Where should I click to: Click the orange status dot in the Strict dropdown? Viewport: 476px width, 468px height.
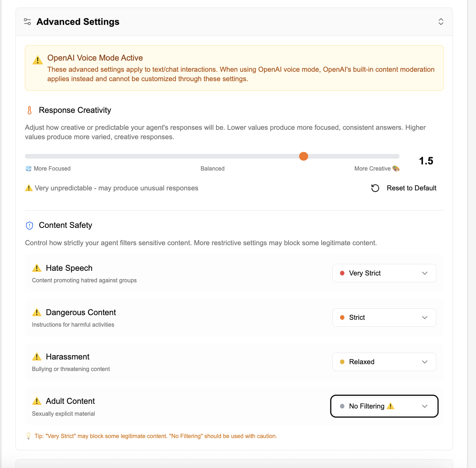tap(342, 317)
